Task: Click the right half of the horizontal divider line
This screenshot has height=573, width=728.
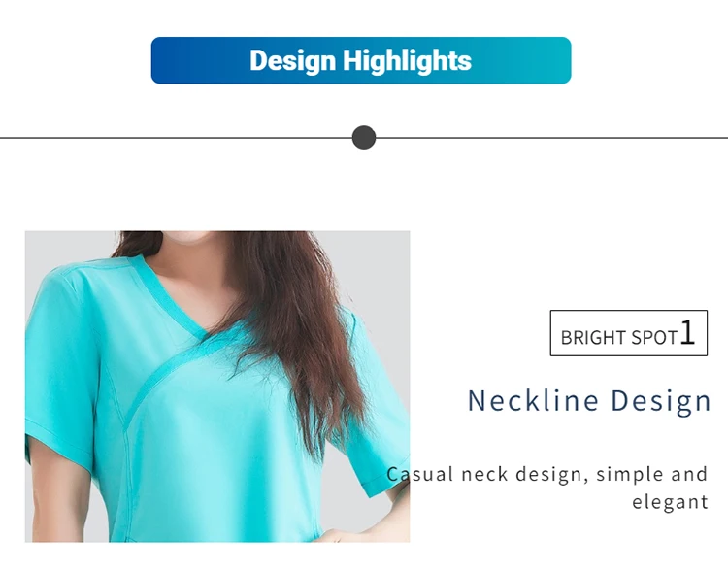Action: (x=551, y=138)
